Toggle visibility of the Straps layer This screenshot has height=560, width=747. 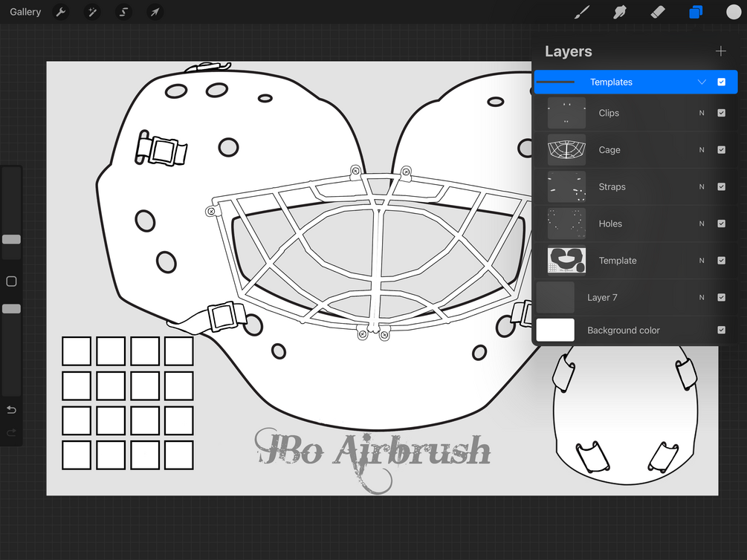720,186
